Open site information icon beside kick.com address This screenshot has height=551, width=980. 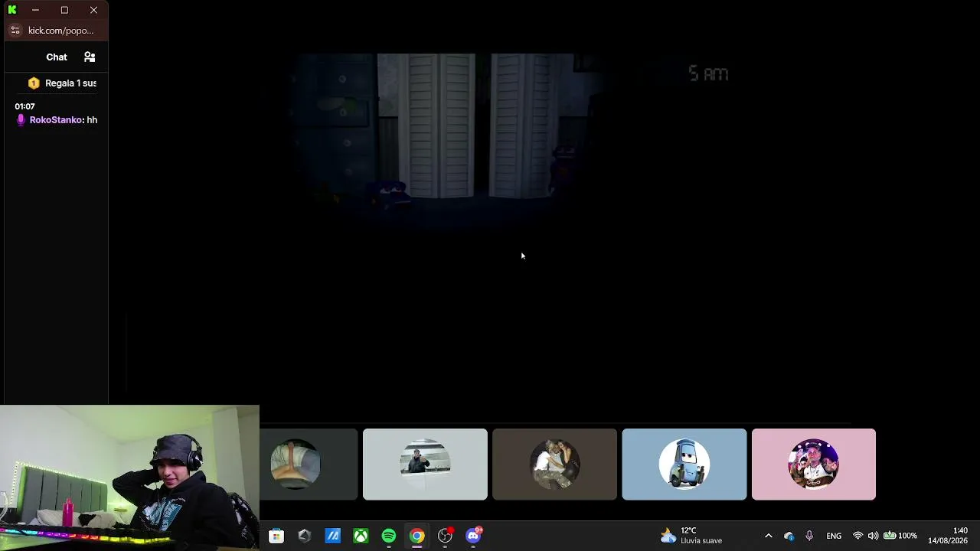click(x=15, y=31)
